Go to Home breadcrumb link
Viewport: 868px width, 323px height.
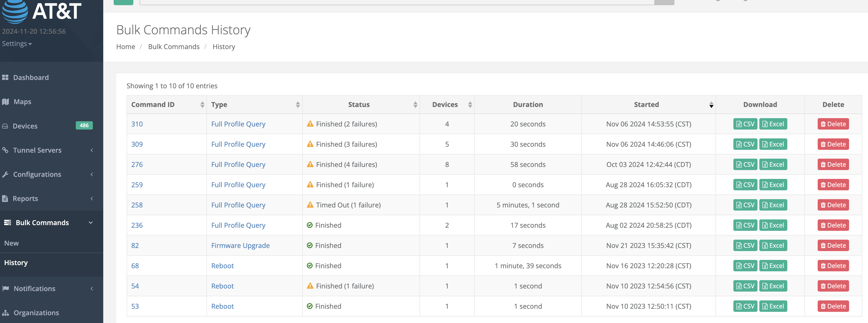pos(126,47)
